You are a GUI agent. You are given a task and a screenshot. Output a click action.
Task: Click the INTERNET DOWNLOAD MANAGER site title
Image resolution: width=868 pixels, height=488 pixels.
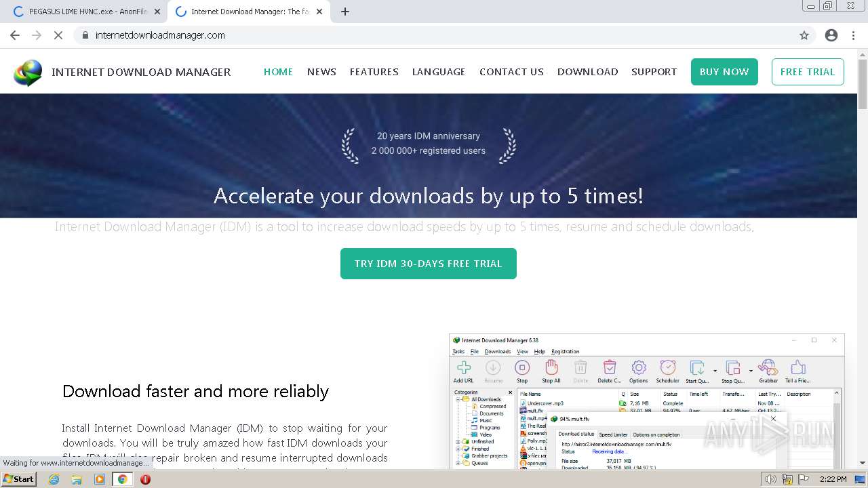pos(141,72)
